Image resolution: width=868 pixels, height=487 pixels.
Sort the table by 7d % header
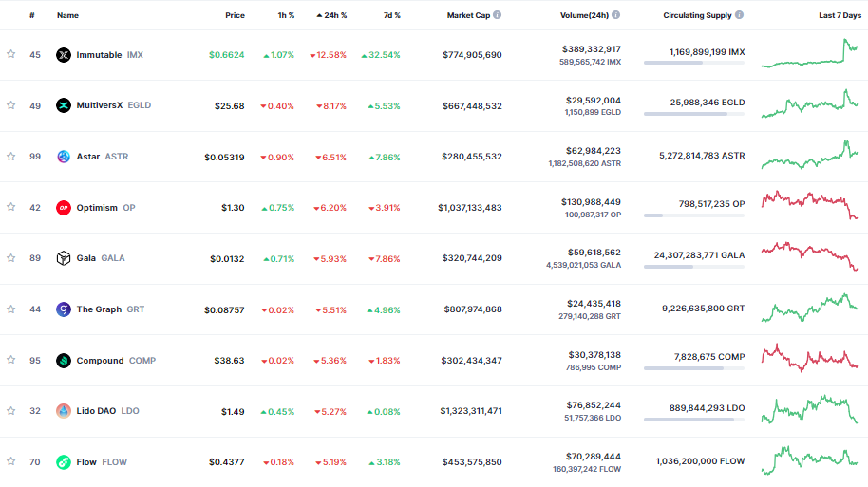[x=391, y=15]
